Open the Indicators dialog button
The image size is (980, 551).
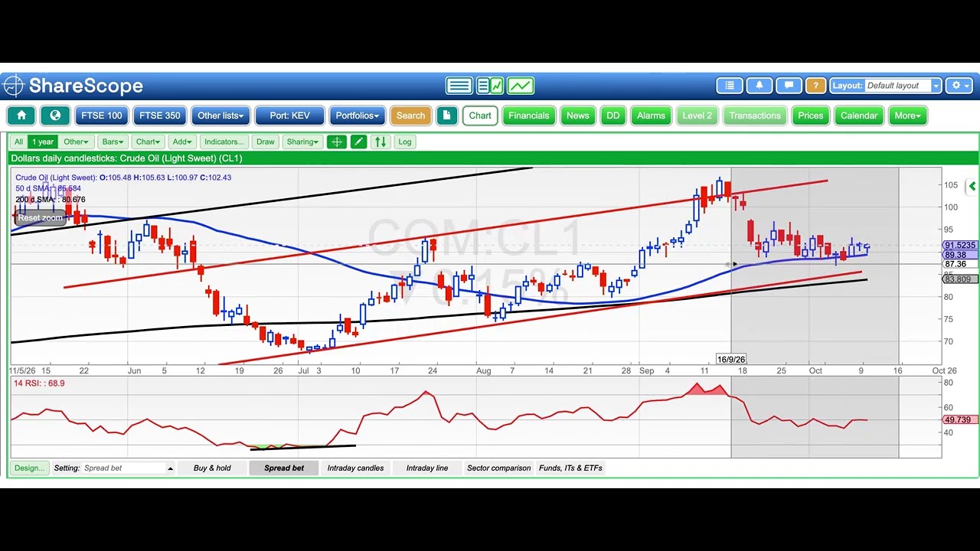(224, 142)
